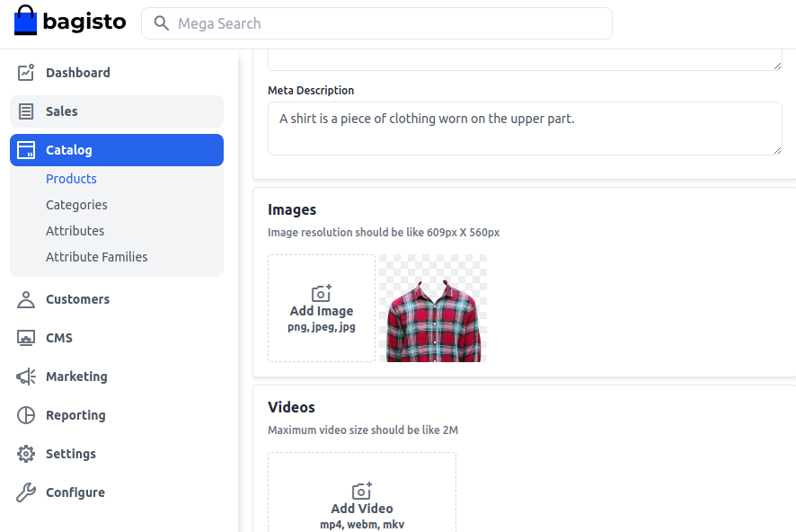796x532 pixels.
Task: Click the magnifier icon in Mega Search
Action: pos(161,22)
